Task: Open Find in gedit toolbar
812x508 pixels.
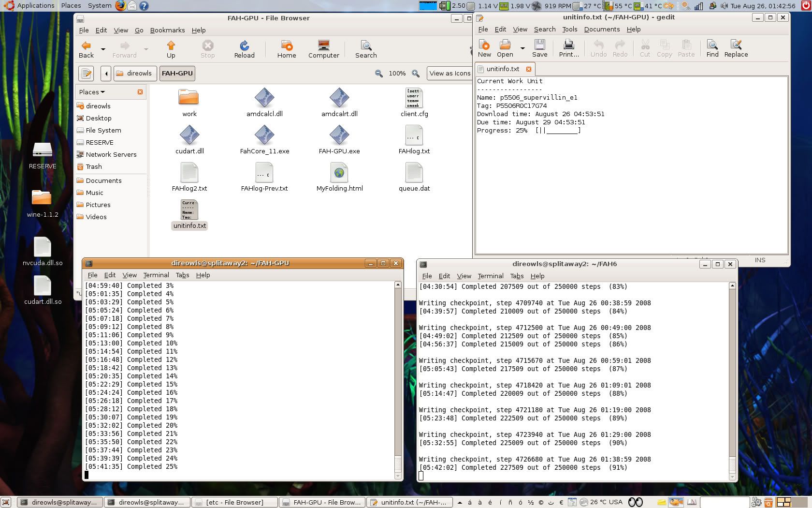Action: coord(712,48)
